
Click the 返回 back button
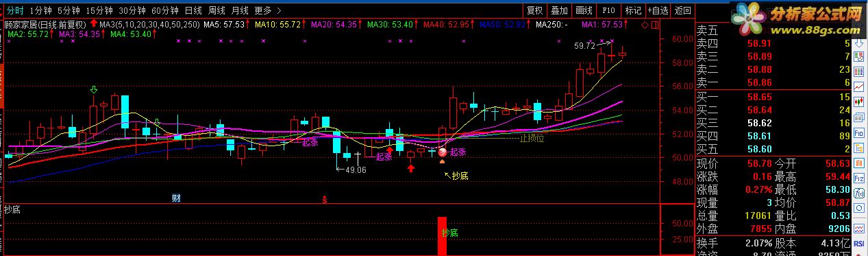[682, 10]
